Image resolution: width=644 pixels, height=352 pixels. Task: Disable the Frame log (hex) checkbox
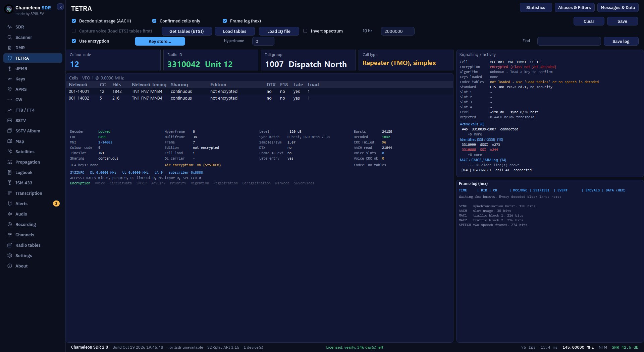[225, 21]
